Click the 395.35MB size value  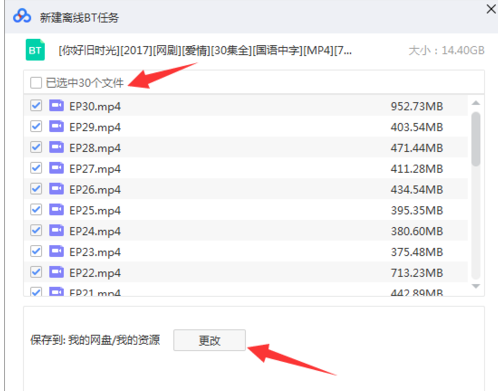417,210
